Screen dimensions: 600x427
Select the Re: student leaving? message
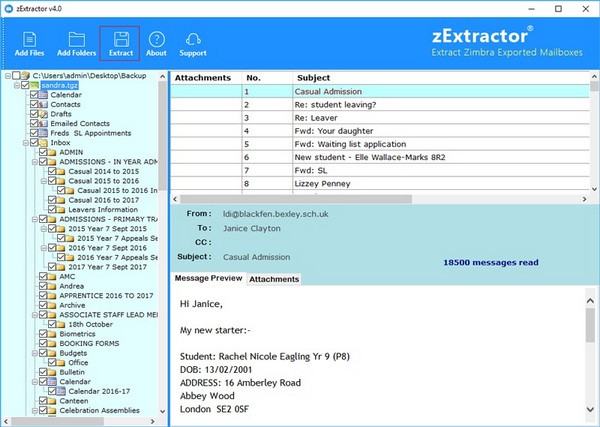pos(380,104)
